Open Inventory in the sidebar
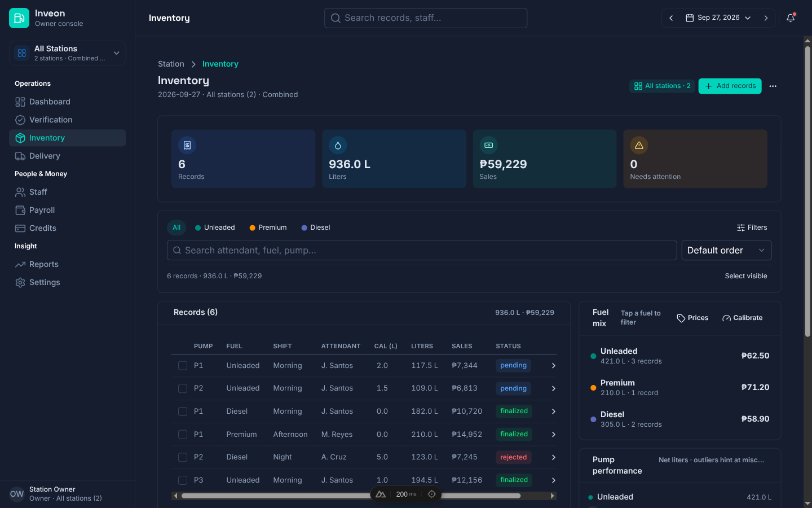The width and height of the screenshot is (812, 508). point(68,138)
